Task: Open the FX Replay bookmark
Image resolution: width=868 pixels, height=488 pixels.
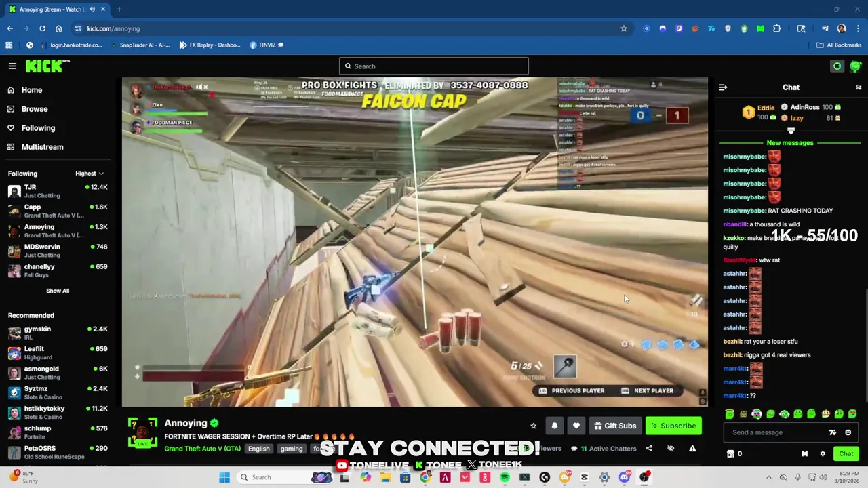Action: tap(210, 45)
